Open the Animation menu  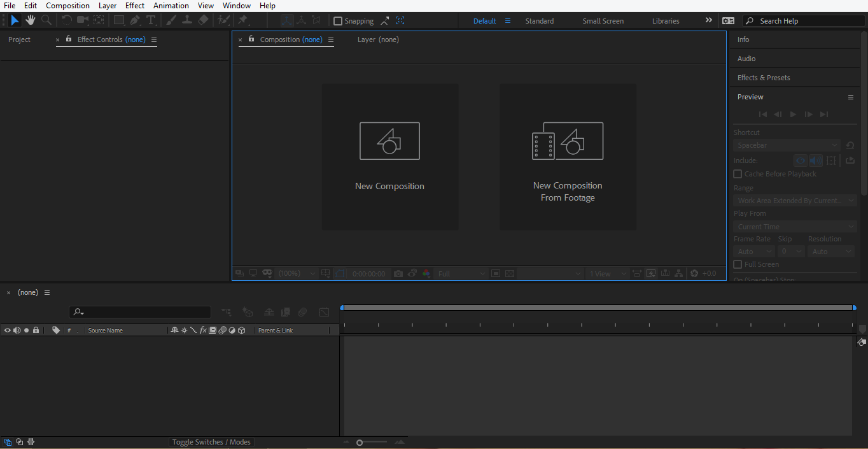pyautogui.click(x=171, y=6)
